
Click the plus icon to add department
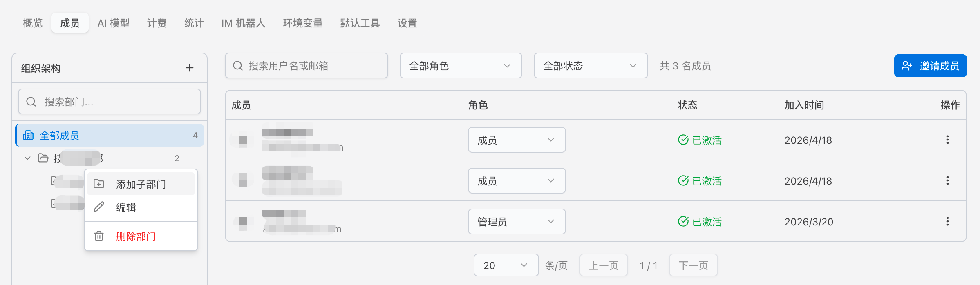(190, 68)
